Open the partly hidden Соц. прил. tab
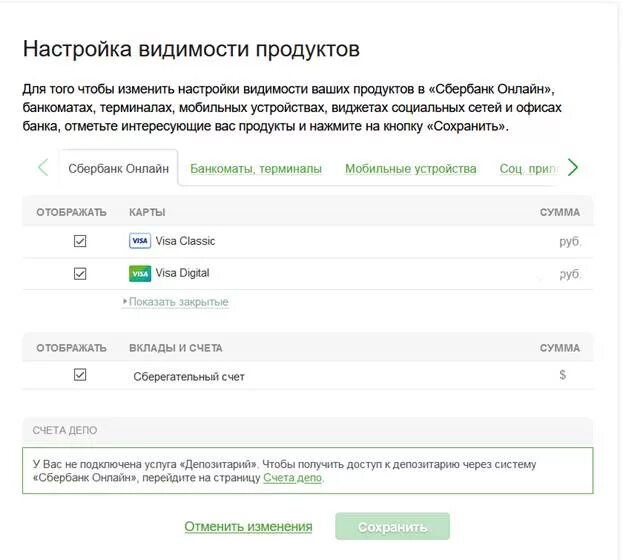This screenshot has height=560, width=623. [529, 169]
